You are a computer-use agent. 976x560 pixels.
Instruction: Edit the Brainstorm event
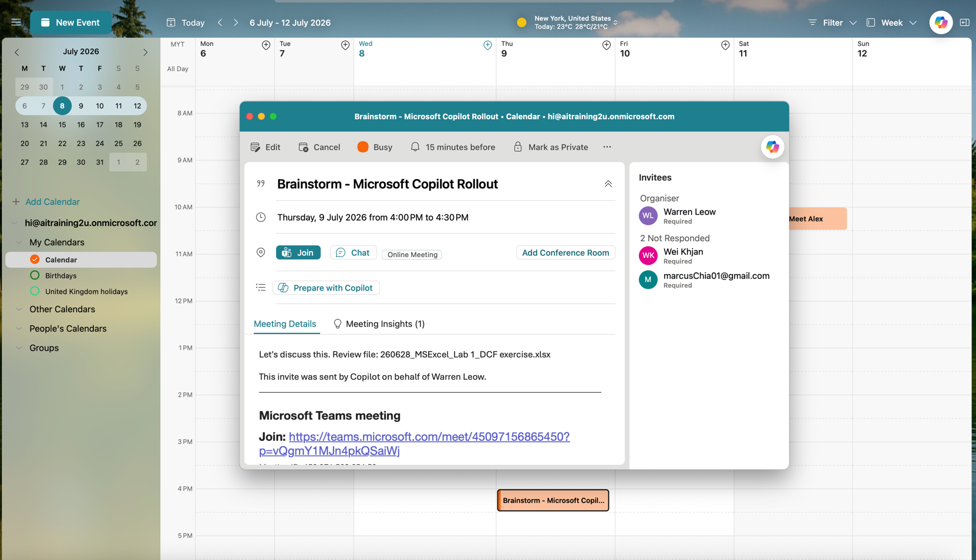(x=265, y=147)
